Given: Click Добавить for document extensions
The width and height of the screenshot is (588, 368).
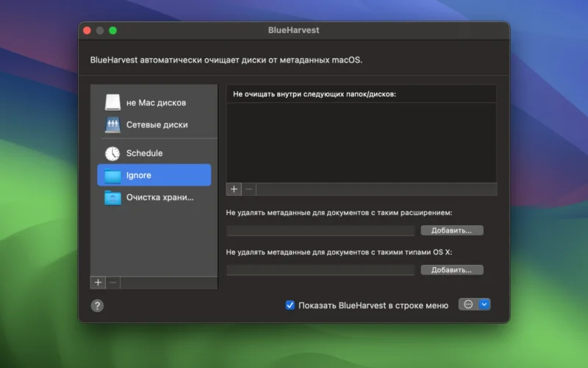Looking at the screenshot, I should point(452,230).
